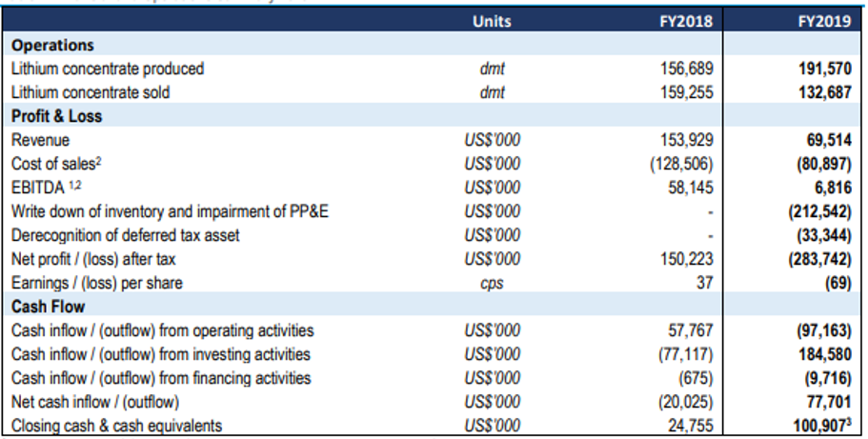Click the Lithium concentrate sold label

91,92
